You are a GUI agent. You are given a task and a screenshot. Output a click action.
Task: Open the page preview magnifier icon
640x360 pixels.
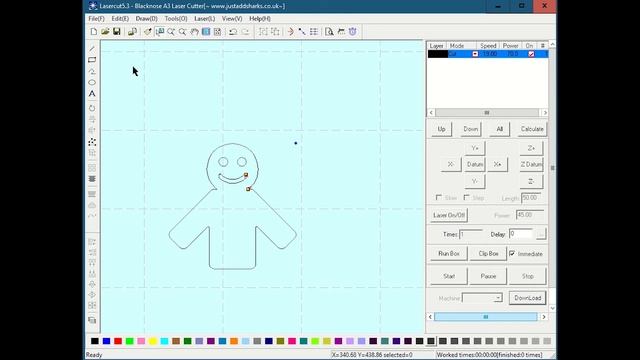pyautogui.click(x=329, y=32)
